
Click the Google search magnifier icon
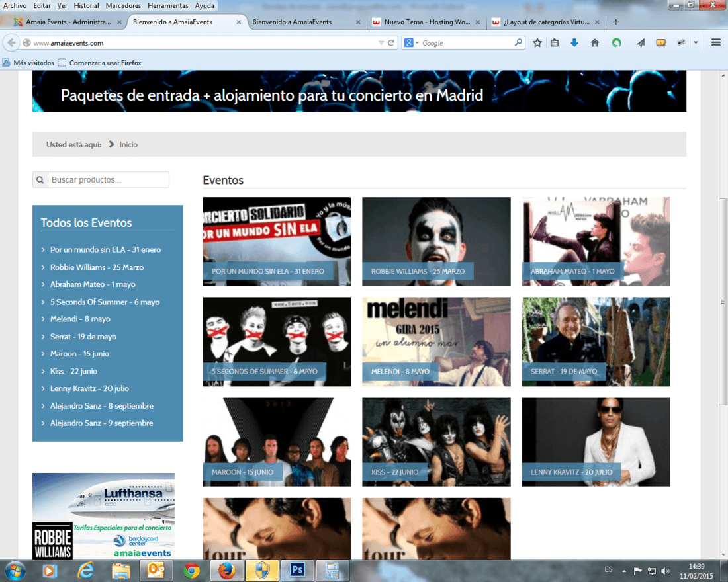point(518,43)
